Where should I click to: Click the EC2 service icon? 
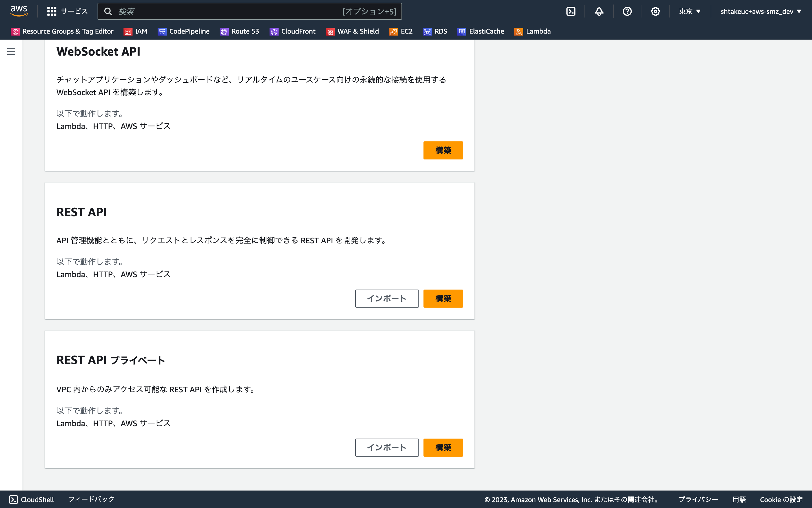point(394,32)
